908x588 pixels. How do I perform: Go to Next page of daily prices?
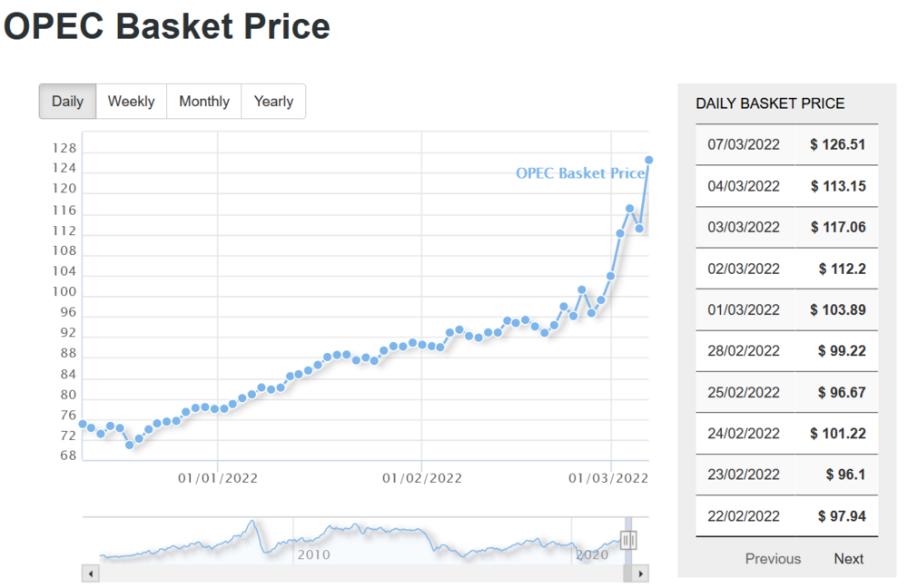point(848,559)
